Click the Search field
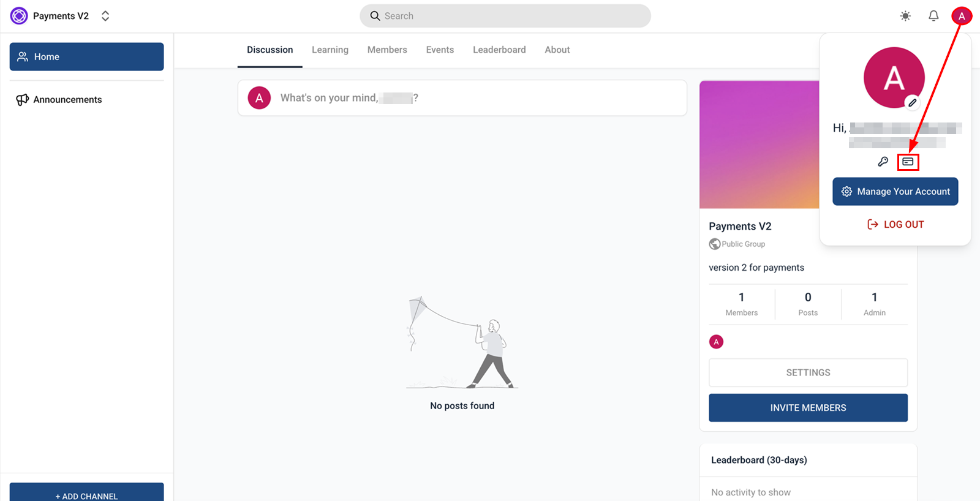The image size is (980, 501). tap(505, 16)
